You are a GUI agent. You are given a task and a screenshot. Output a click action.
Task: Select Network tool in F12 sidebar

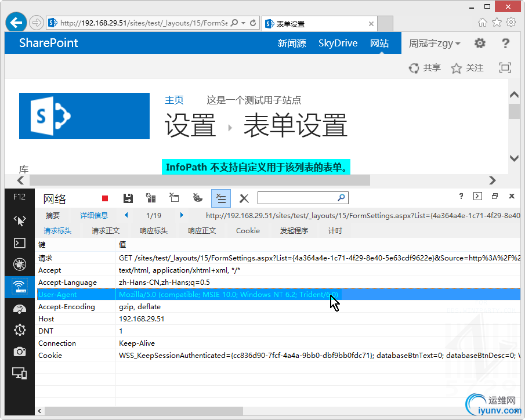19,287
